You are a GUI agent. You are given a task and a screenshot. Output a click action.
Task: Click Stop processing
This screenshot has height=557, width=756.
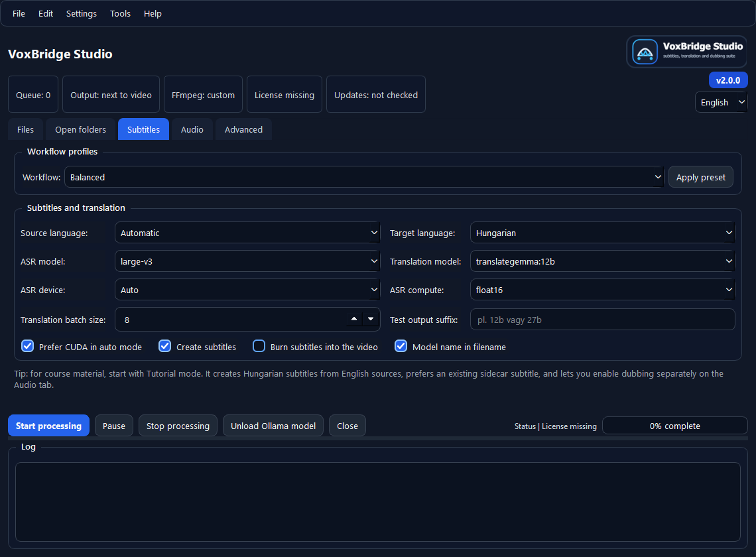pos(178,425)
